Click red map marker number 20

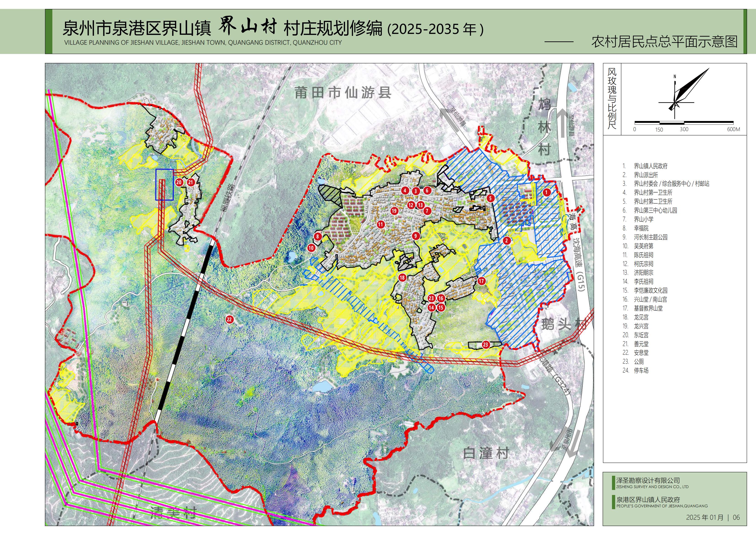click(x=179, y=182)
